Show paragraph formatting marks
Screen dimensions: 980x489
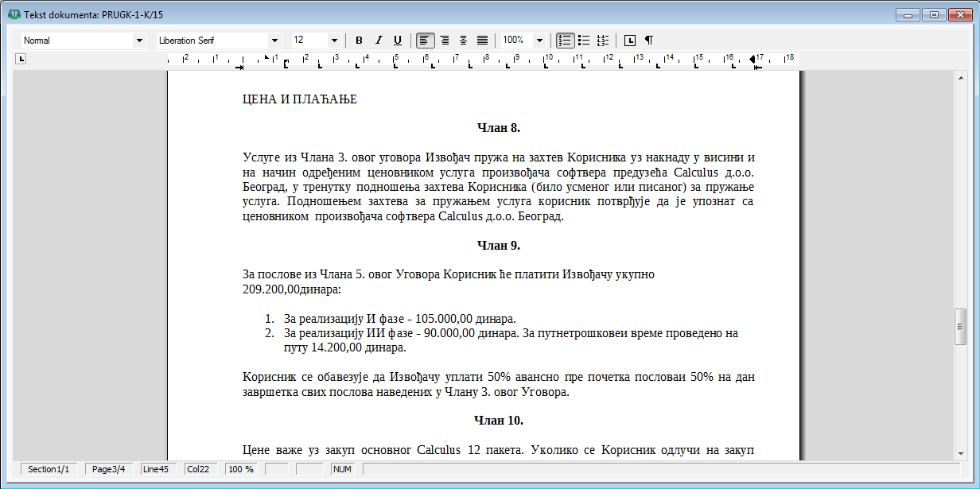tap(649, 41)
